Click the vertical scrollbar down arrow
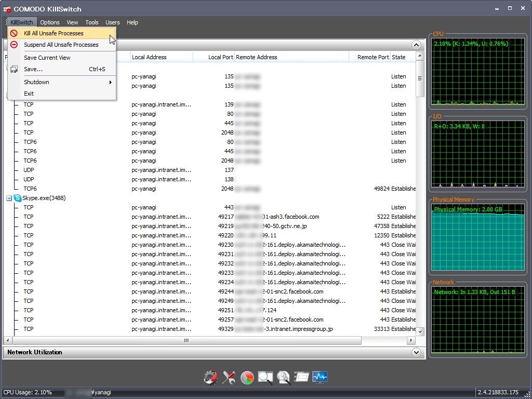This screenshot has width=532, height=399. pyautogui.click(x=420, y=332)
